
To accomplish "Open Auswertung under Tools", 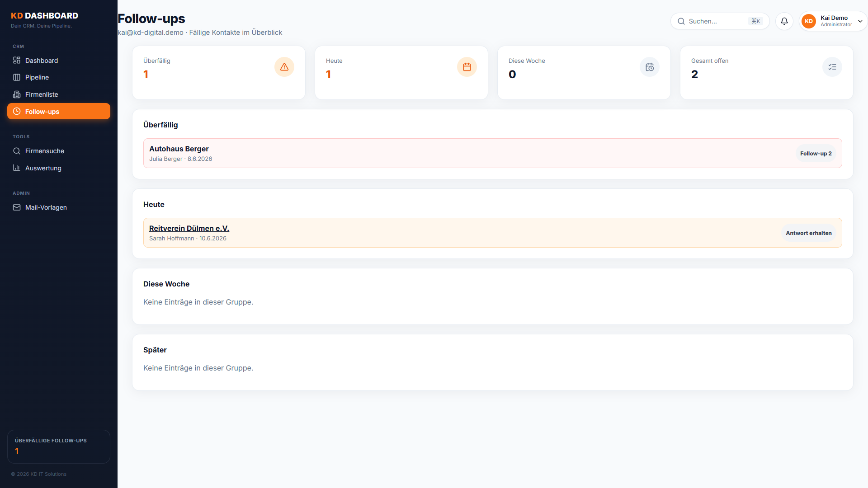I will tap(59, 168).
